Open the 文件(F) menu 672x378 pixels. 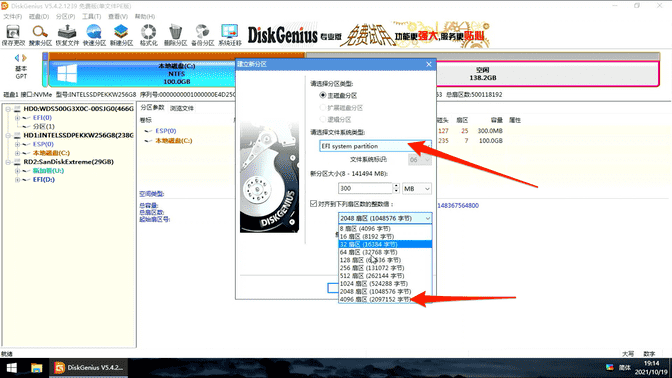coord(12,16)
